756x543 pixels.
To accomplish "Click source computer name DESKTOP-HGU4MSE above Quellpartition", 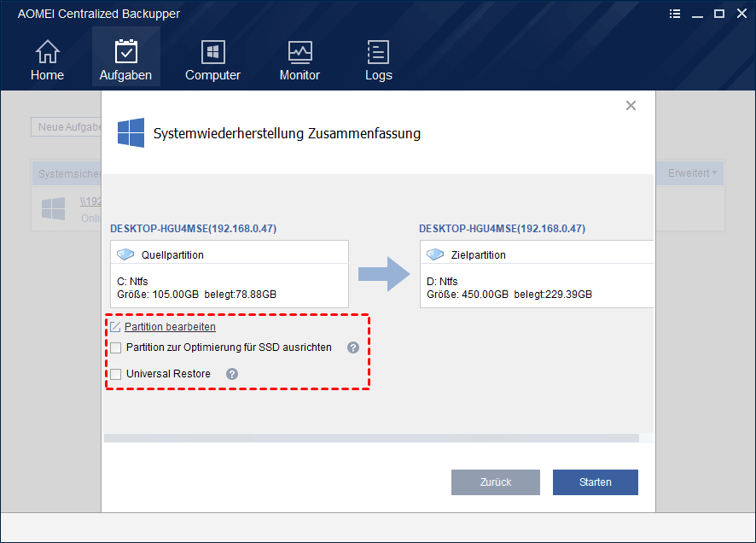I will 194,229.
